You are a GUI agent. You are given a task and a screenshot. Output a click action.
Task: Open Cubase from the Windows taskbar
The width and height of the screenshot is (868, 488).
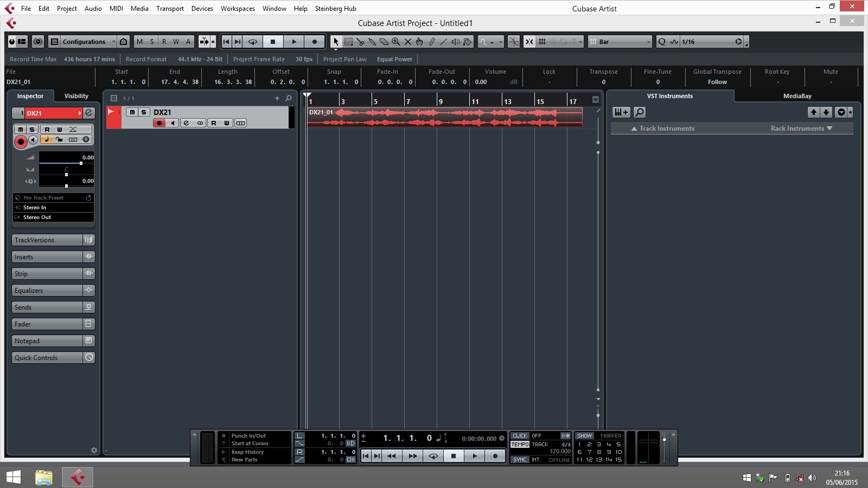click(78, 477)
